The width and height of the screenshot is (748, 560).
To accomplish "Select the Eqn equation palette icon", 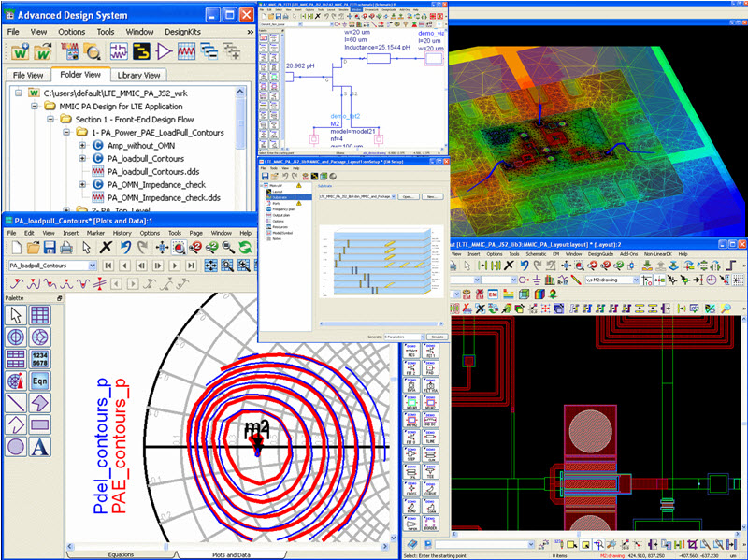I will pyautogui.click(x=39, y=381).
